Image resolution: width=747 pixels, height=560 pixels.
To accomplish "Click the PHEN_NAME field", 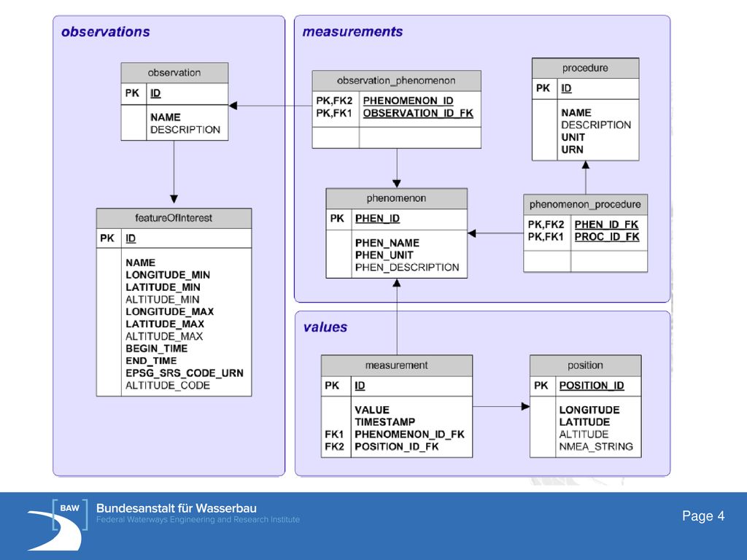I will click(387, 243).
